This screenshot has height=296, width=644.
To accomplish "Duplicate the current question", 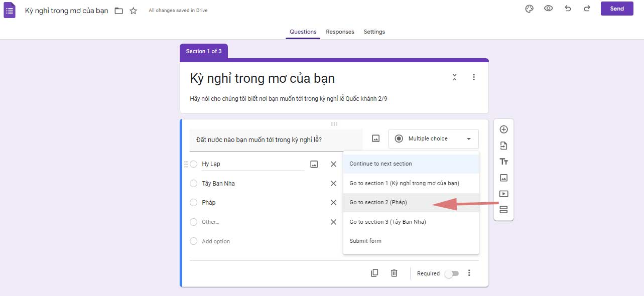I will point(374,272).
